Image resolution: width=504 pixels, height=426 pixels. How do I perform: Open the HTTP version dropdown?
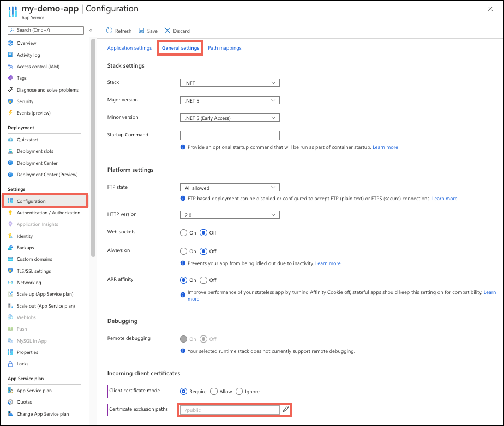[230, 215]
